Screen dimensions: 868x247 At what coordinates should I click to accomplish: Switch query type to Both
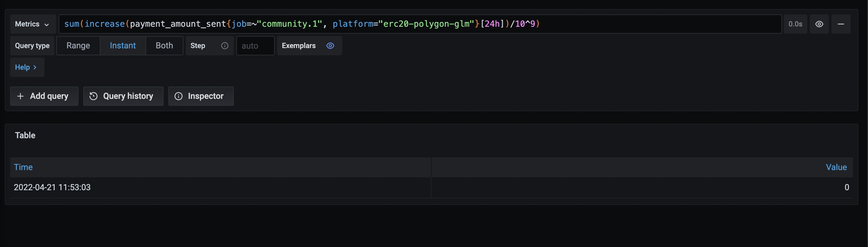coord(164,45)
